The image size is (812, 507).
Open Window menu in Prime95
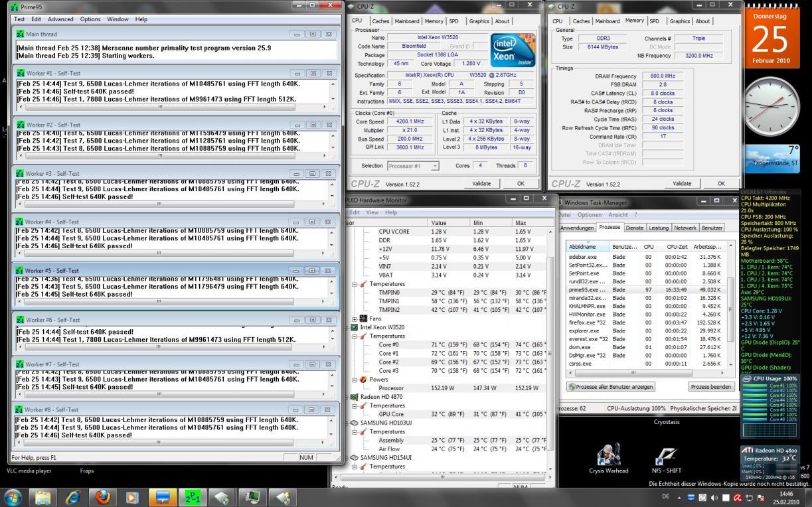click(x=118, y=19)
